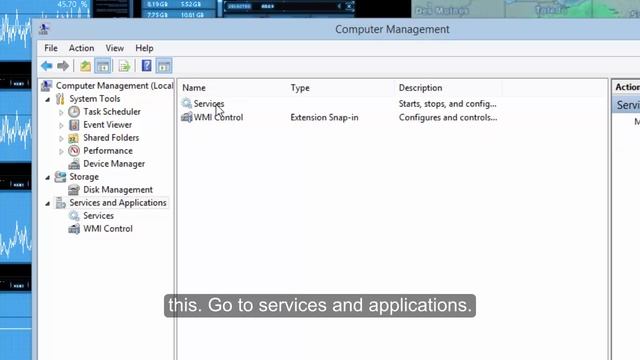Select the Storage node
Screen dimensions: 640x360
tap(84, 177)
